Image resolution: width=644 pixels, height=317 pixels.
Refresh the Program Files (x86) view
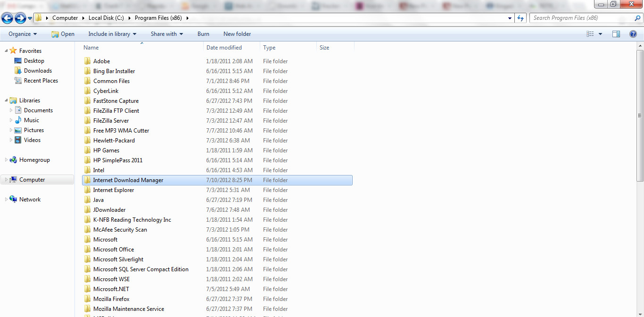click(x=520, y=18)
